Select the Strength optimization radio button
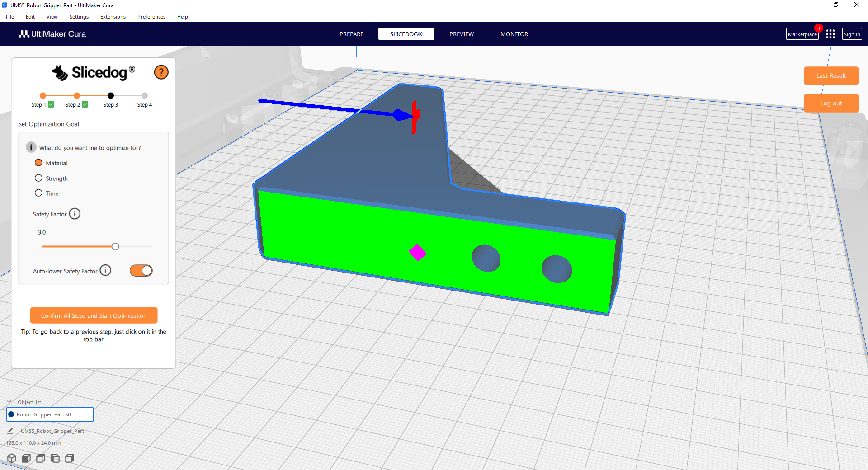The image size is (868, 470). [x=38, y=179]
